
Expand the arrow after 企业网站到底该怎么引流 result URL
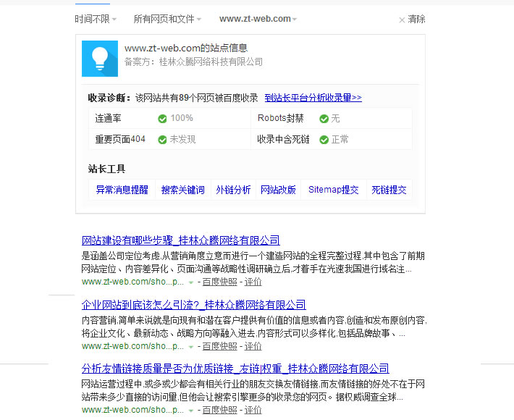coord(191,347)
